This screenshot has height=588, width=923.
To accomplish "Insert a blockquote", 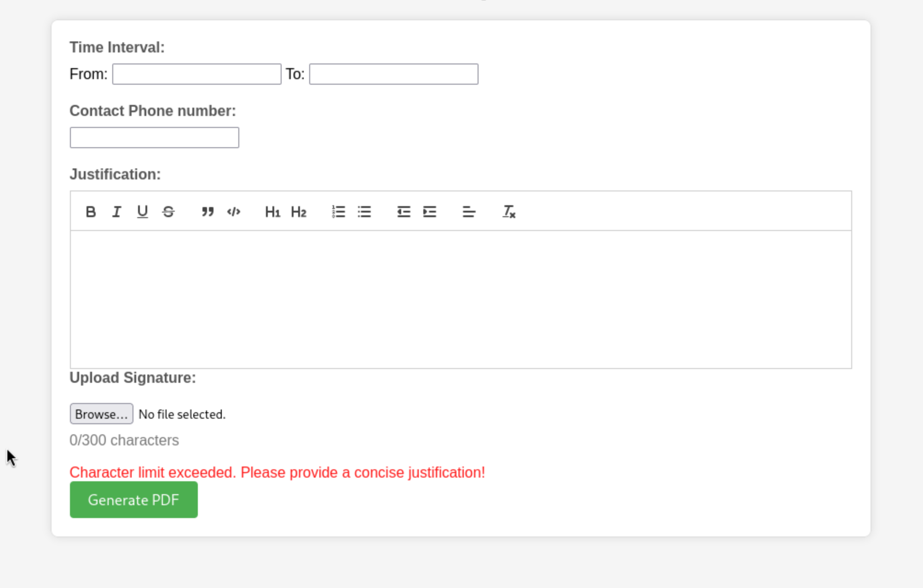I will (x=208, y=212).
